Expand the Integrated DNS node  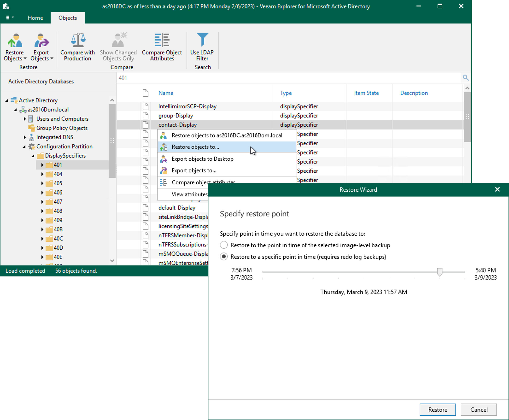coord(25,137)
